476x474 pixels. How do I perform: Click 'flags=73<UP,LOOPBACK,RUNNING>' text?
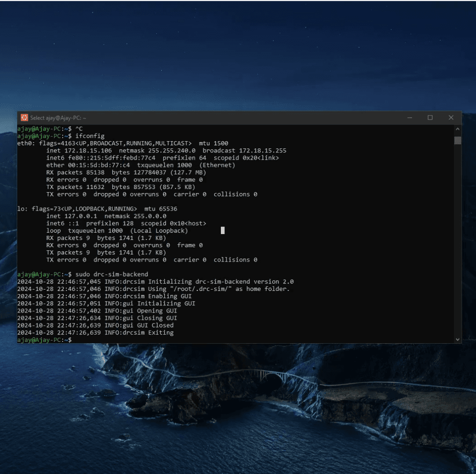(84, 209)
